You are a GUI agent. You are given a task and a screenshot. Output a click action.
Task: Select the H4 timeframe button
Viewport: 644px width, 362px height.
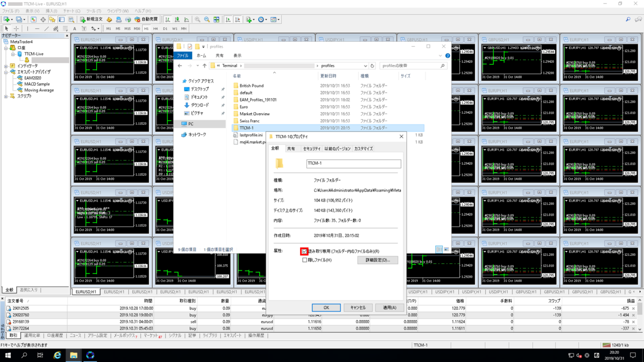[156, 28]
